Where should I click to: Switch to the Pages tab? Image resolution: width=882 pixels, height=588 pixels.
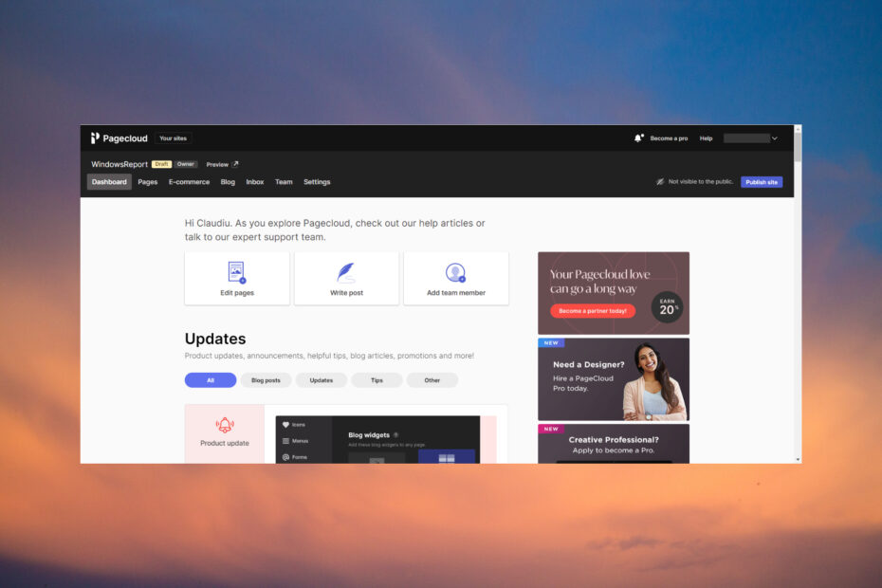[x=147, y=182]
